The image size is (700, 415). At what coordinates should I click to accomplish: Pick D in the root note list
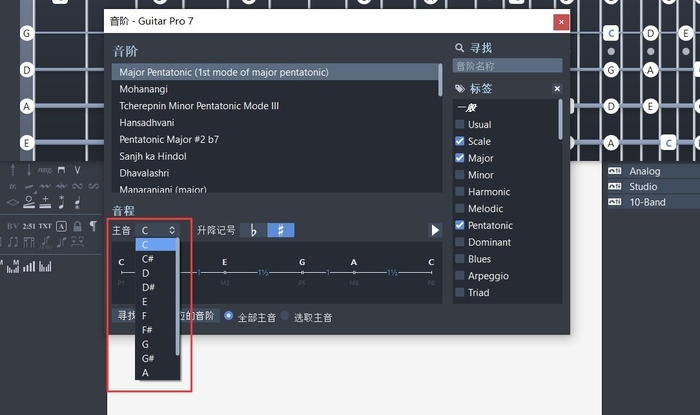click(146, 273)
